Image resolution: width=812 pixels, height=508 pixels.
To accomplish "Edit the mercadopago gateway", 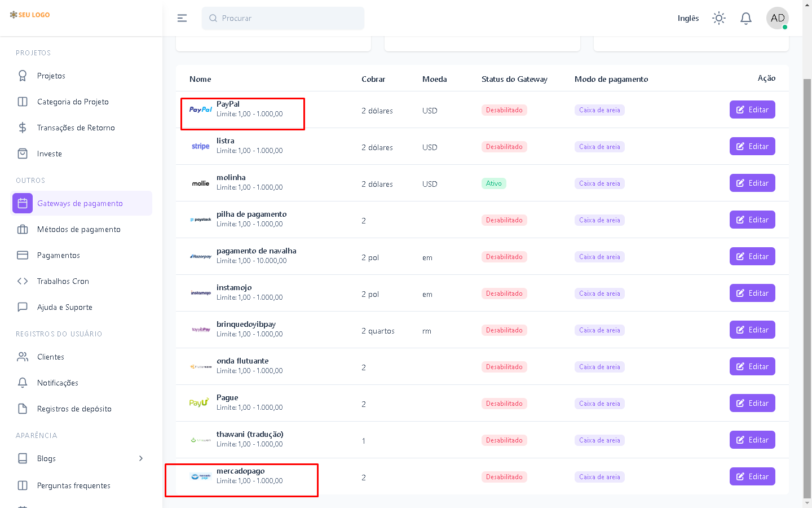I will (x=752, y=476).
